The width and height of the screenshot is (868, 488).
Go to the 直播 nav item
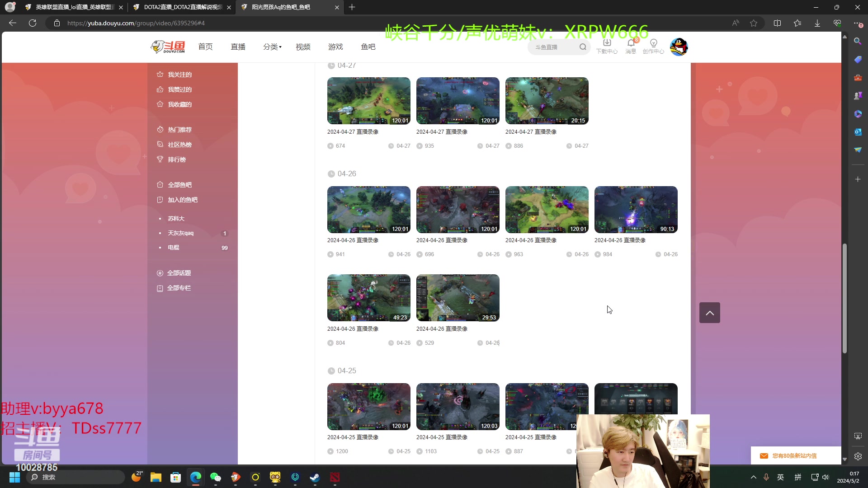pos(238,47)
